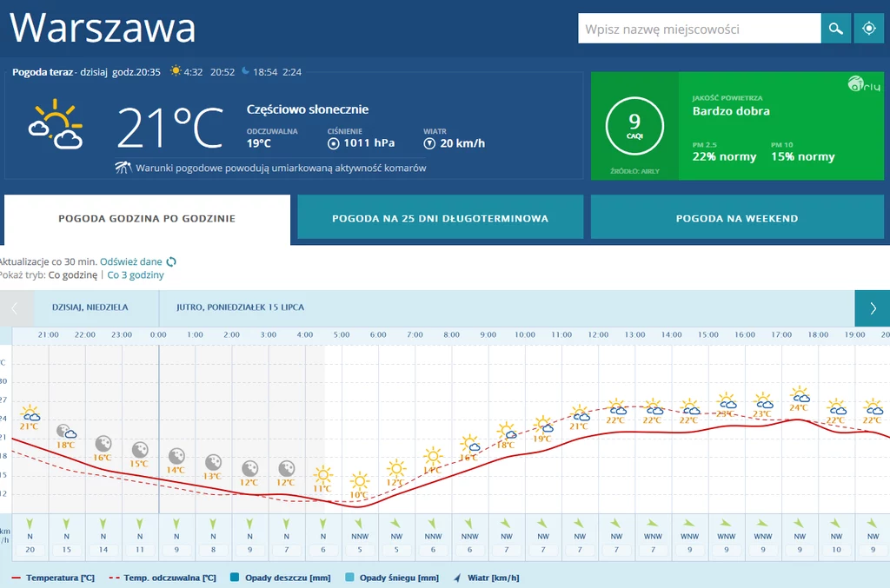The image size is (890, 588).
Task: Click the city name search field
Action: click(x=700, y=29)
